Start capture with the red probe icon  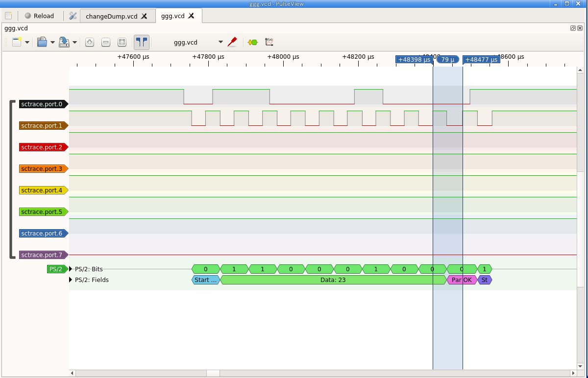click(233, 42)
